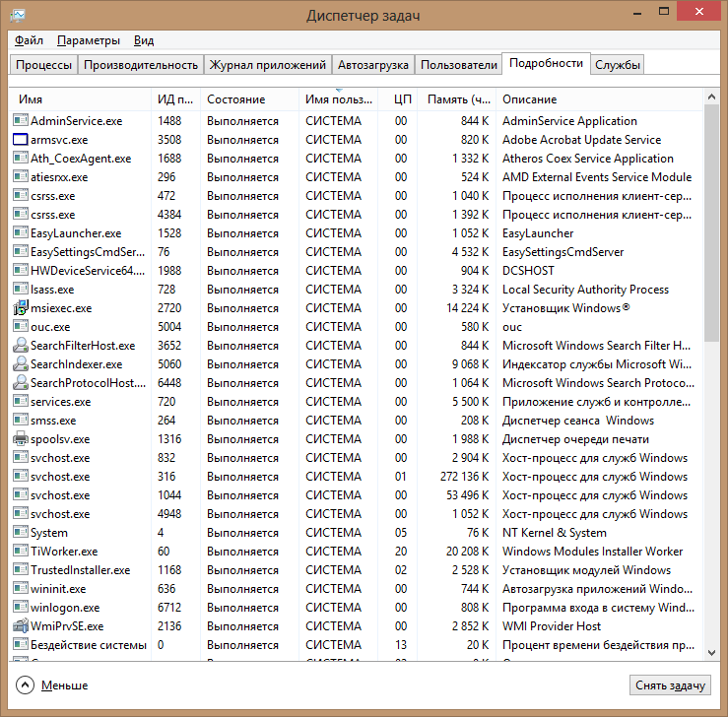Click the Task Manager title bar icon
The image size is (728, 717).
pos(18,16)
